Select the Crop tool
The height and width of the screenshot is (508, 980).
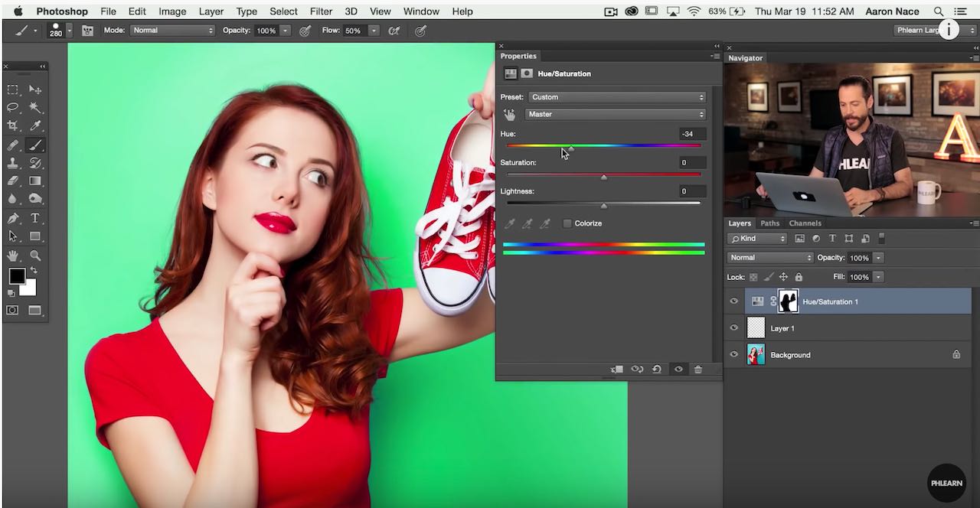pos(13,125)
